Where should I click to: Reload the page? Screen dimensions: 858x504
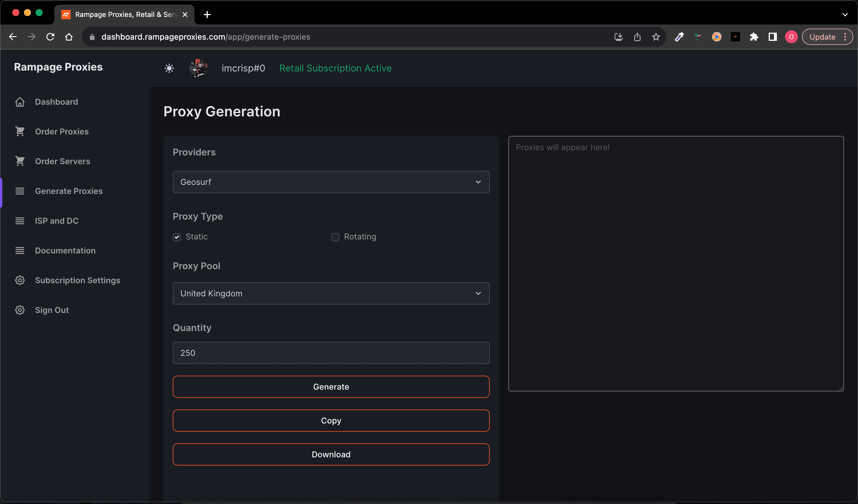pyautogui.click(x=50, y=37)
